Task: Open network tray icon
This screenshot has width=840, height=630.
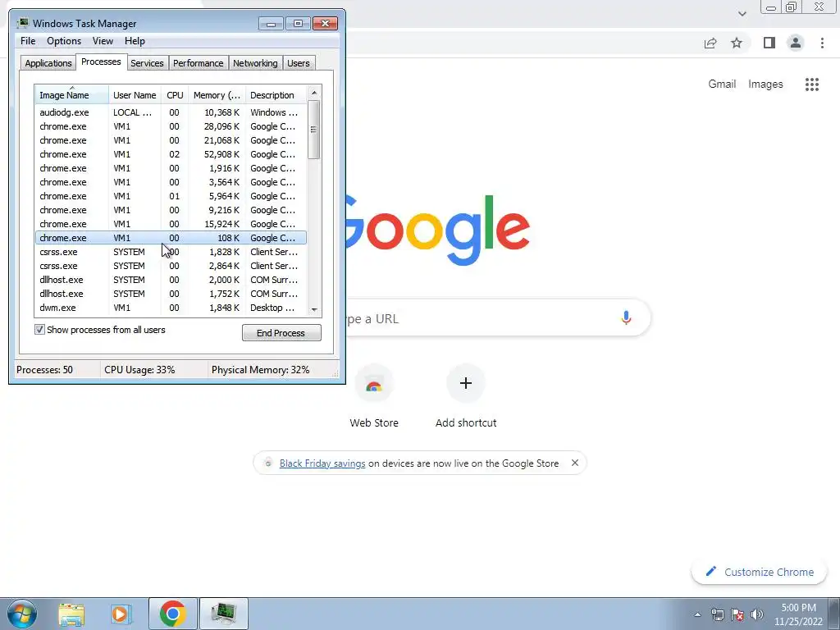Action: click(x=717, y=614)
